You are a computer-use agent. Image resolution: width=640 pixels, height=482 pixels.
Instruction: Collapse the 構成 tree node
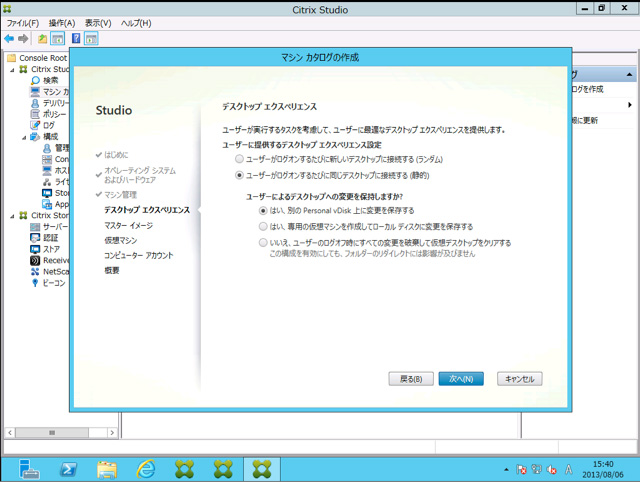coord(24,138)
